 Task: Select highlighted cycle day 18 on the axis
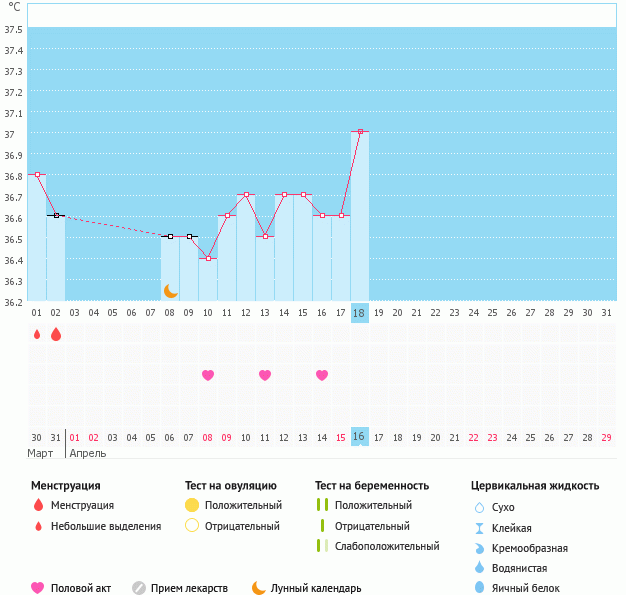(360, 313)
